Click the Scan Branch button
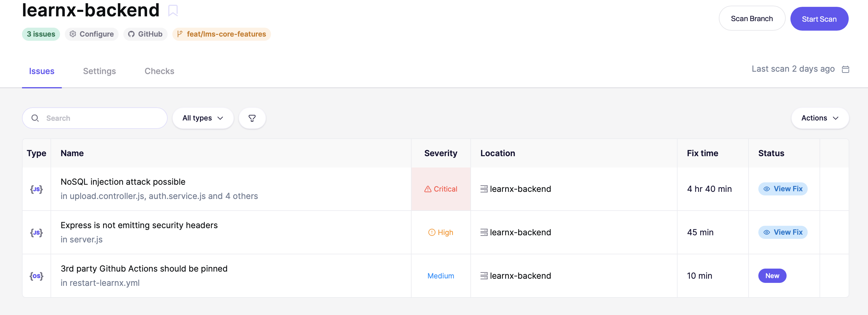Viewport: 868px width, 315px height. pyautogui.click(x=752, y=18)
